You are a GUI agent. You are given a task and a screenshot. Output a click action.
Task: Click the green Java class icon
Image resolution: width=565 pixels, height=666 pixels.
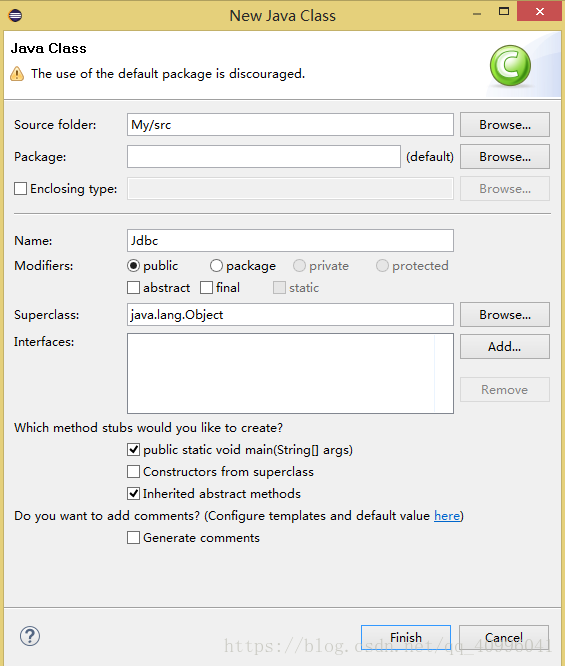pos(510,66)
